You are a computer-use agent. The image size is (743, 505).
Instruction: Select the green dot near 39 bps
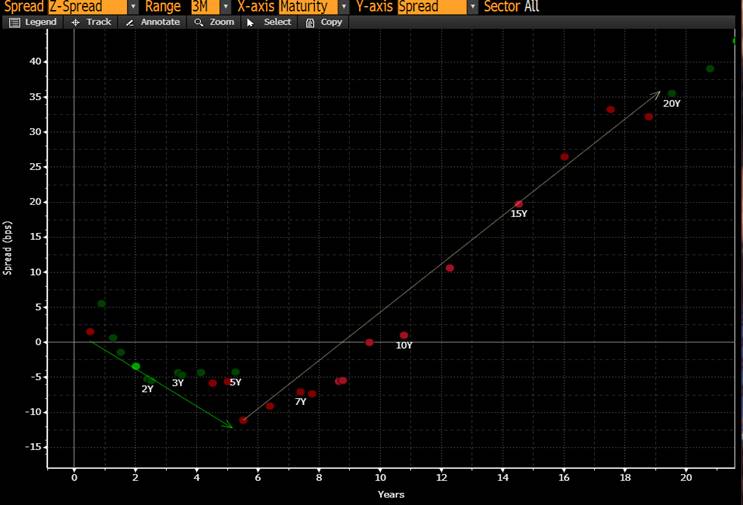pyautogui.click(x=710, y=69)
